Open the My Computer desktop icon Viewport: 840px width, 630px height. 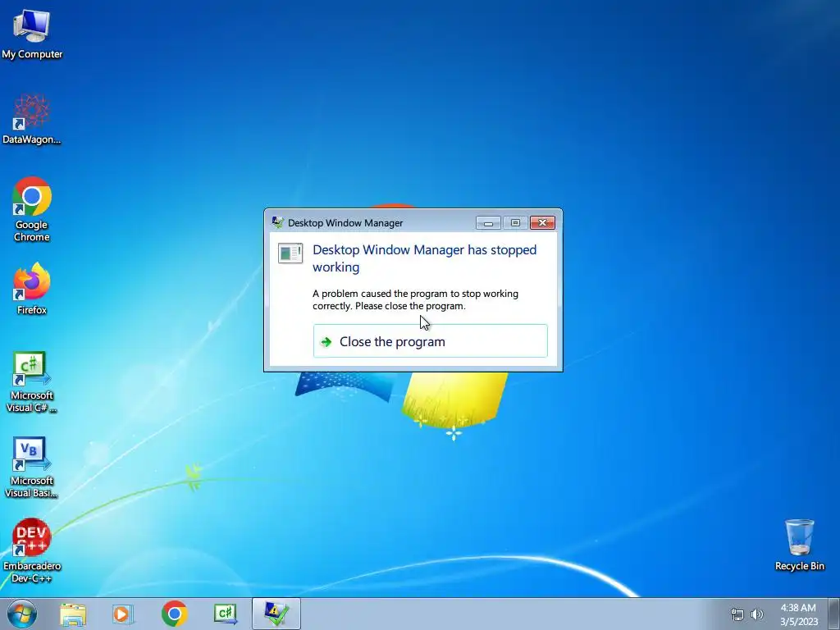[x=32, y=34]
